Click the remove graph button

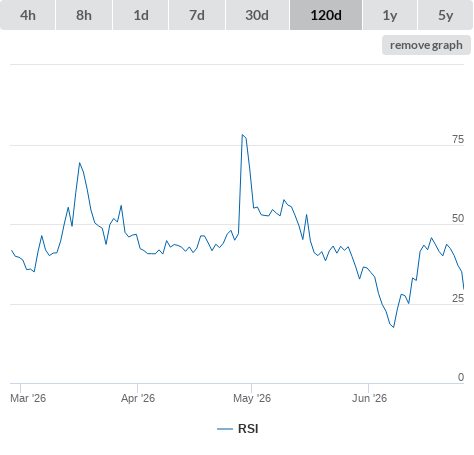point(426,45)
